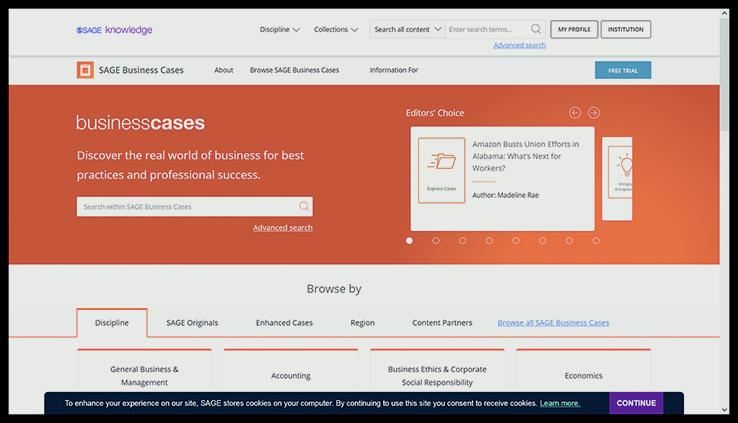
Task: Open Browse SAGE Business Cases menu
Action: click(x=294, y=70)
